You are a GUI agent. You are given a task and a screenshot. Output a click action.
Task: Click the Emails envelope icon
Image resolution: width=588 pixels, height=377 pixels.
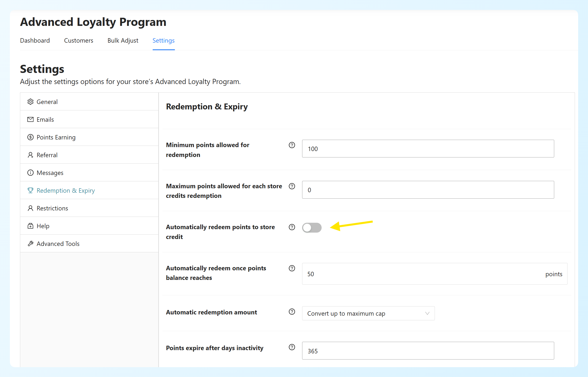[30, 120]
